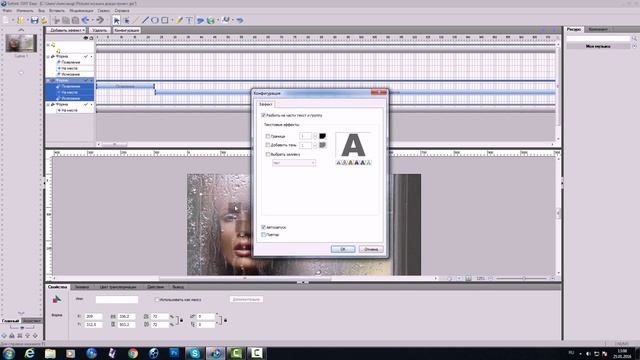Click Cancel in the configuration dialog
The image size is (640, 360).
[x=371, y=249]
